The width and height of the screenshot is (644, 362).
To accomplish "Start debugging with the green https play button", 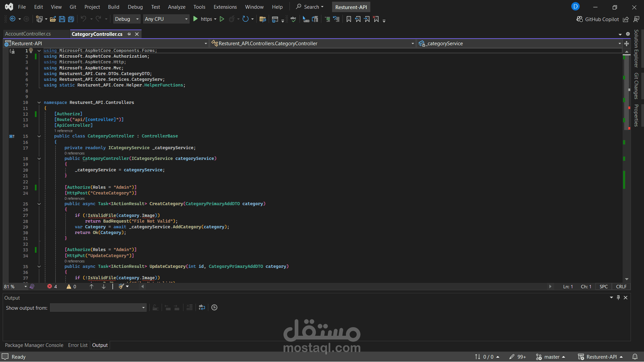I will point(196,19).
